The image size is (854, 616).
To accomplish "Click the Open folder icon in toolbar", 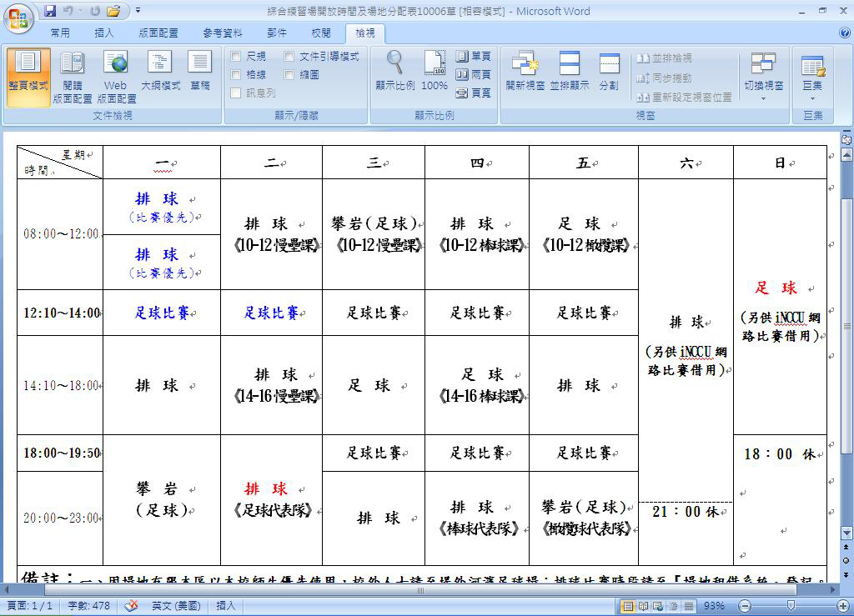I will click(113, 11).
